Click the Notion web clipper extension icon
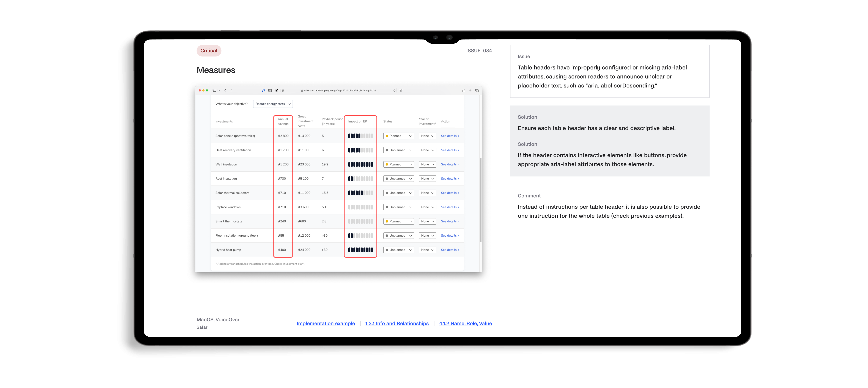 click(270, 90)
